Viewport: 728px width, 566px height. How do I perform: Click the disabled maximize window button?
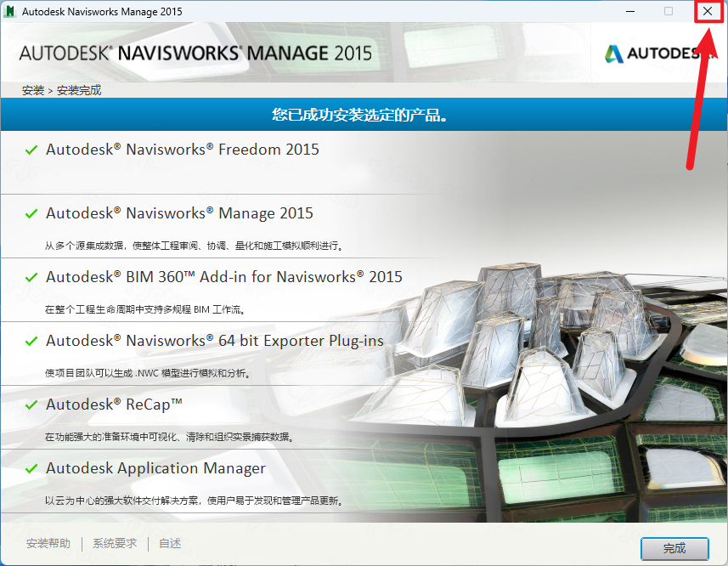click(669, 11)
